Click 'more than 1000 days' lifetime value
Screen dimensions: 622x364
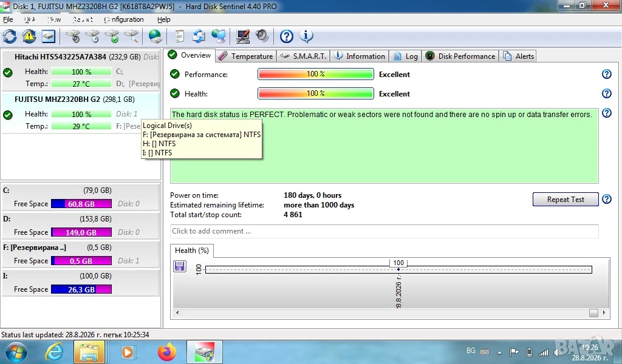coord(319,205)
